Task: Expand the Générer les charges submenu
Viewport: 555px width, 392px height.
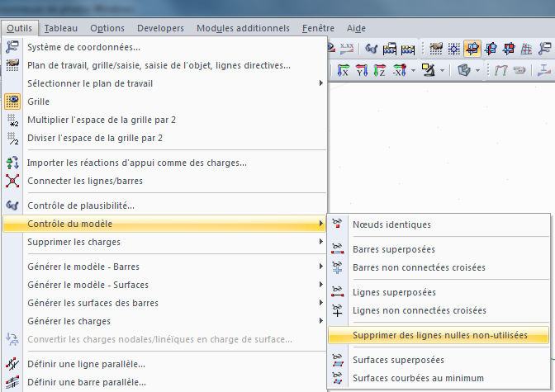Action: (x=164, y=321)
